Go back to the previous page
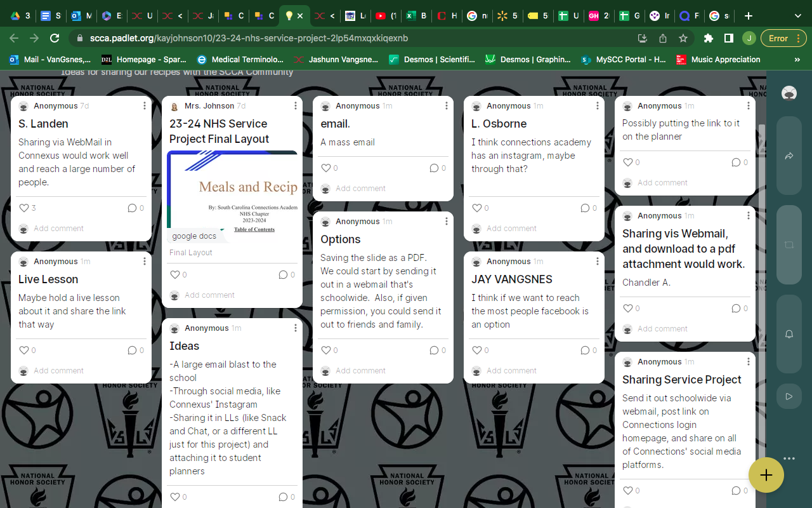Screen dimensions: 812x508 coord(15,38)
